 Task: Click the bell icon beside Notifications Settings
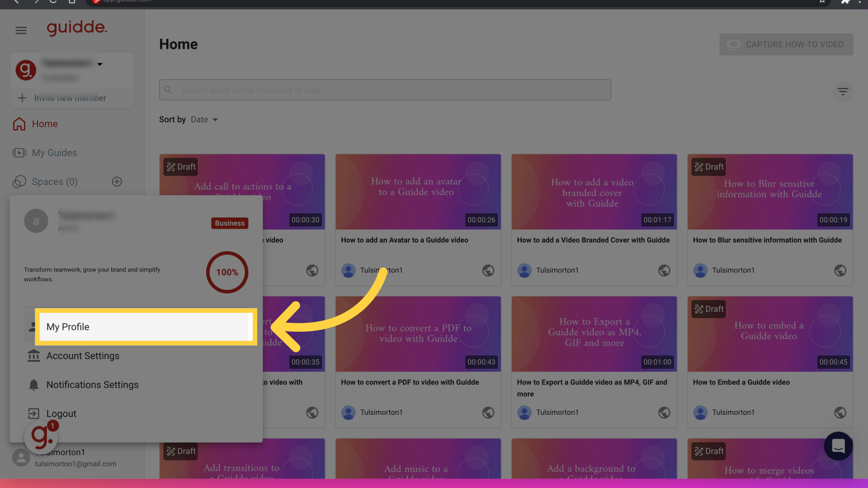33,385
